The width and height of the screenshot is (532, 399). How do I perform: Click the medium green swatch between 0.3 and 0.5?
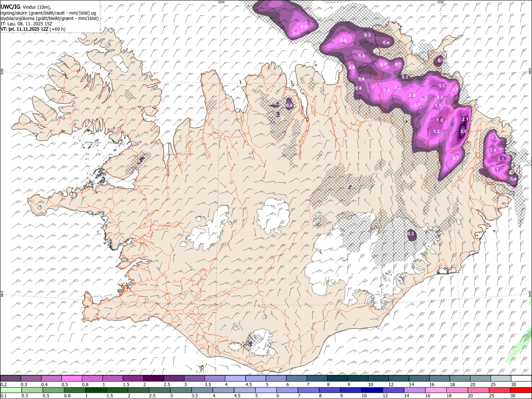(x=32, y=390)
